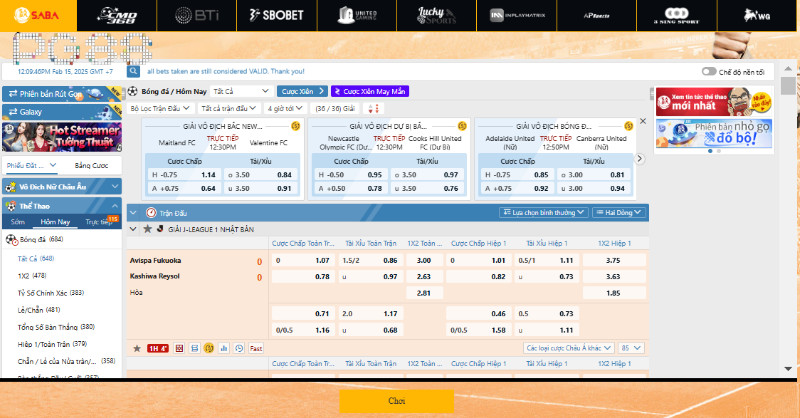This screenshot has height=418, width=800.
Task: Open the Lucky Sports provider logo
Action: point(435,14)
